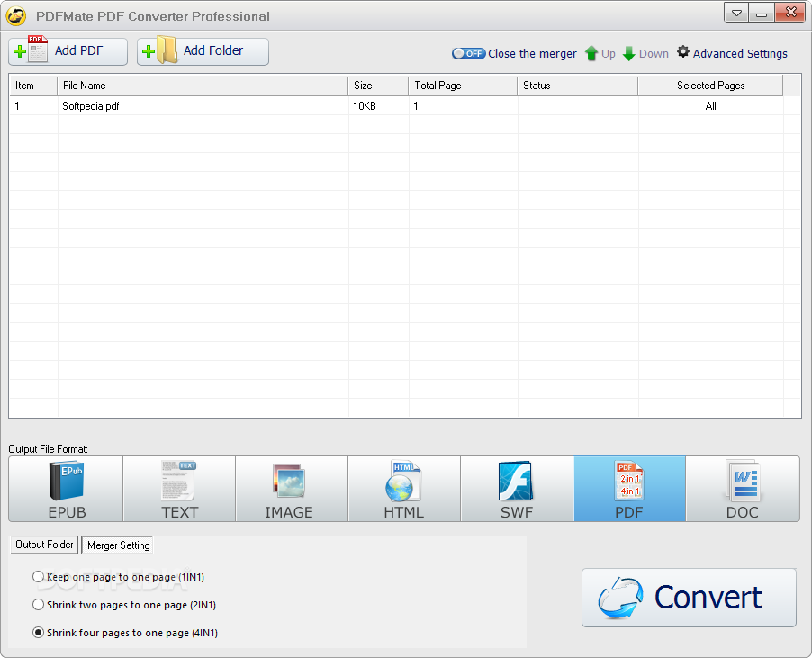The width and height of the screenshot is (812, 658).
Task: Select EPUB output format
Action: tap(67, 489)
